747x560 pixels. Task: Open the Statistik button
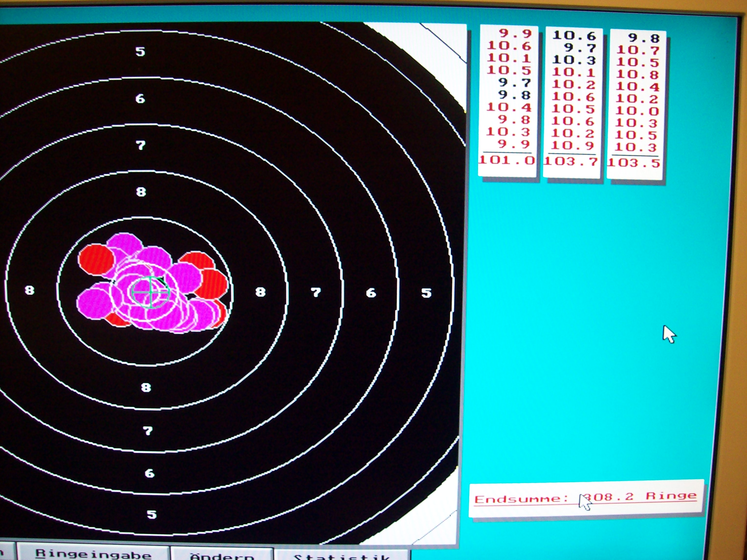point(341,555)
